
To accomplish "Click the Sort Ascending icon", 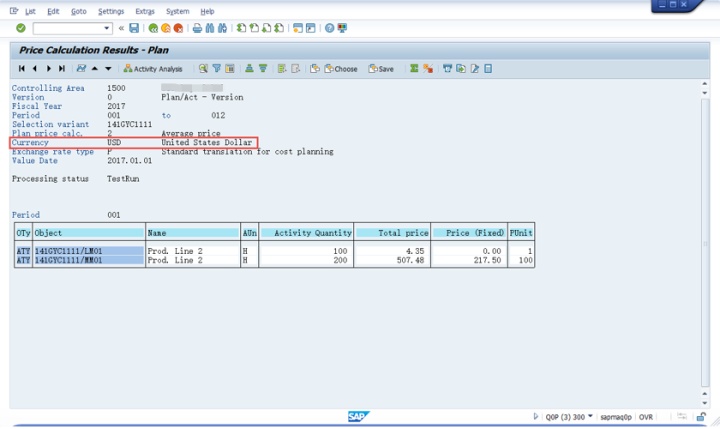I will (249, 68).
